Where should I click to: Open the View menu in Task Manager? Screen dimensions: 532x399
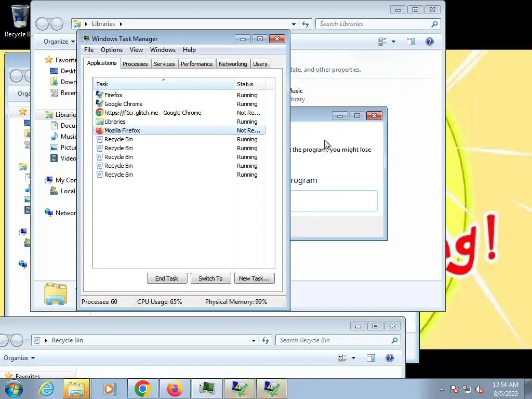tap(136, 50)
